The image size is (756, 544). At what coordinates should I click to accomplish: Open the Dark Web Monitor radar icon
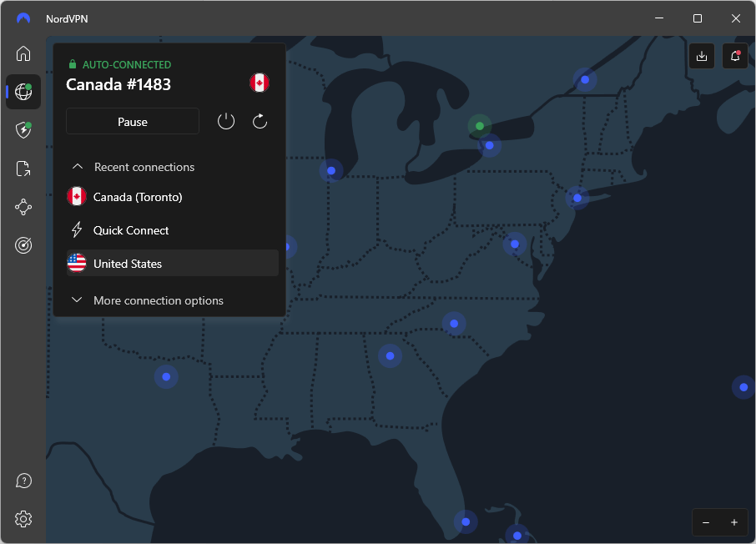[23, 245]
